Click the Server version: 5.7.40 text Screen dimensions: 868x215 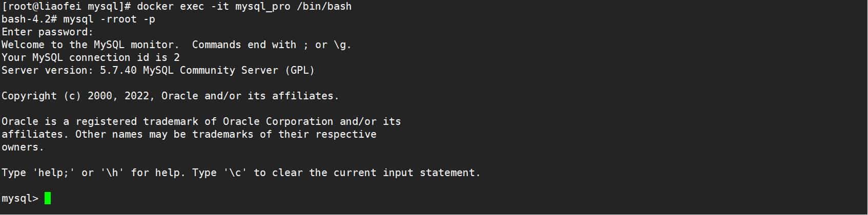point(69,70)
